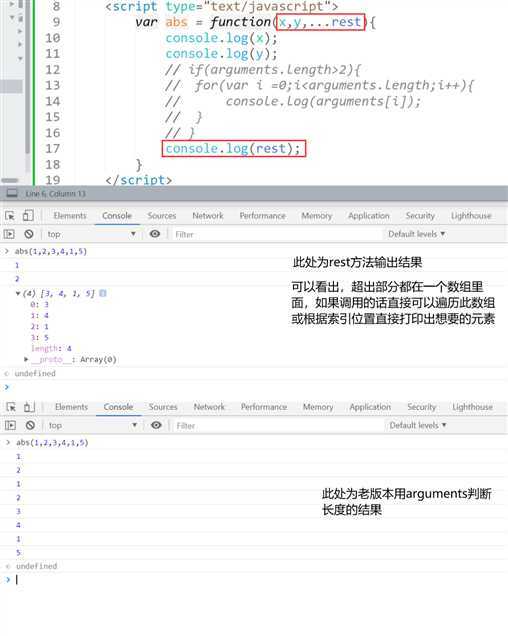Click array entry '3: 5'

[39, 337]
